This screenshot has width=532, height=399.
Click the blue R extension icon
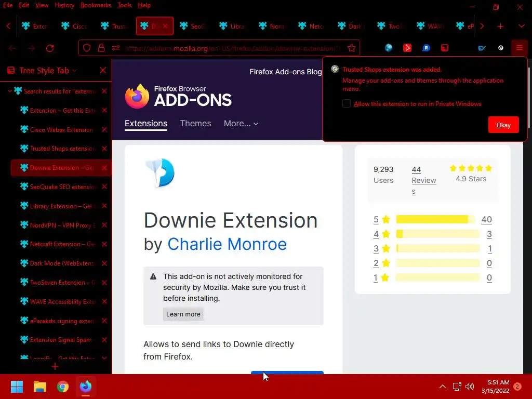point(426,48)
